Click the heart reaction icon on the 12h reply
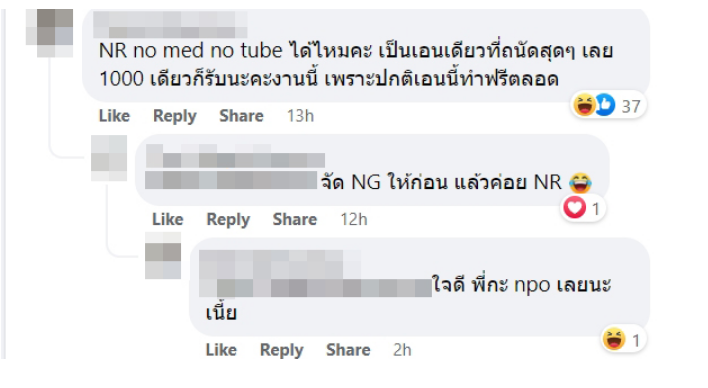The height and width of the screenshot is (388, 708). [574, 208]
